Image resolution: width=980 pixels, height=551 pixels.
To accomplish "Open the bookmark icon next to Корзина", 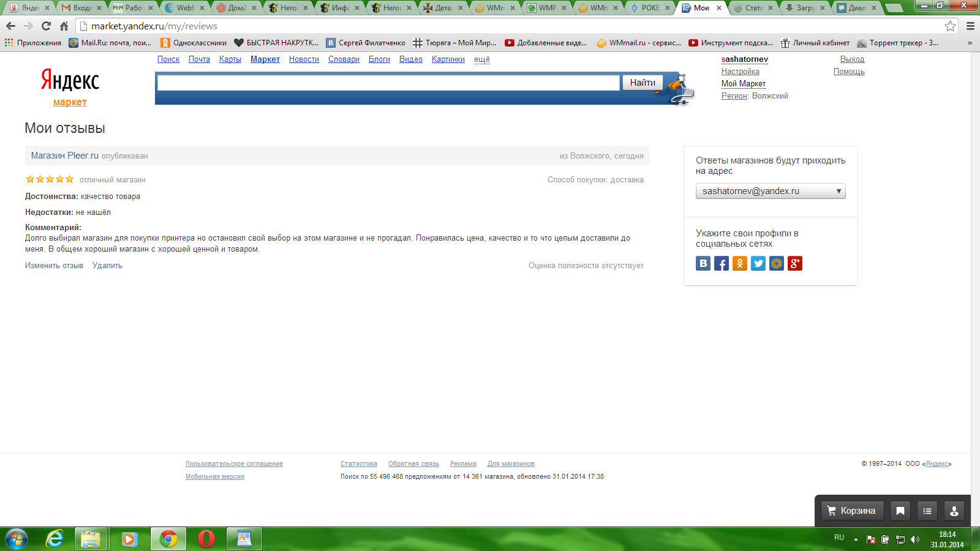I will tap(900, 511).
